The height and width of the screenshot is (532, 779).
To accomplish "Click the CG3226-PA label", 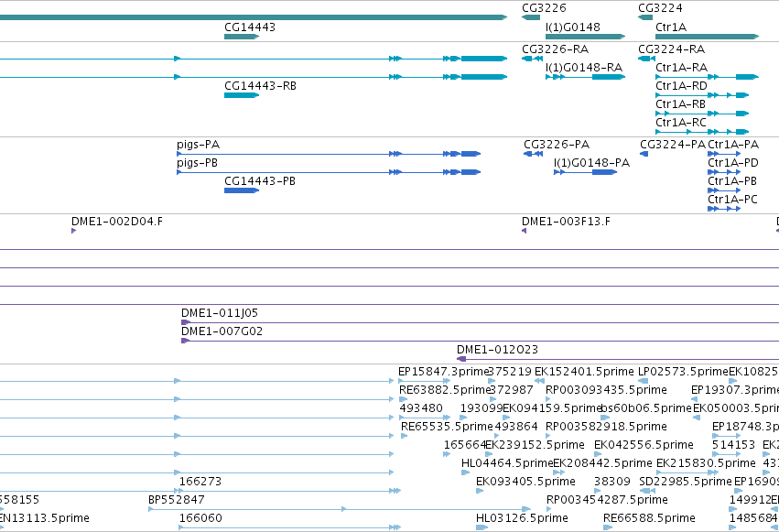I will tap(557, 145).
